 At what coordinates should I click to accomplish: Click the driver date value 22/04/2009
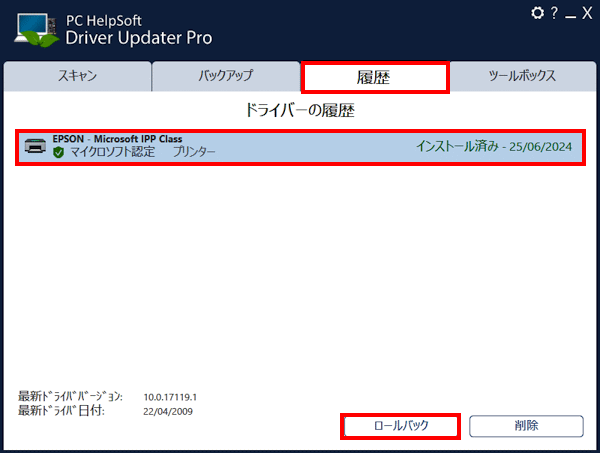coord(168,412)
